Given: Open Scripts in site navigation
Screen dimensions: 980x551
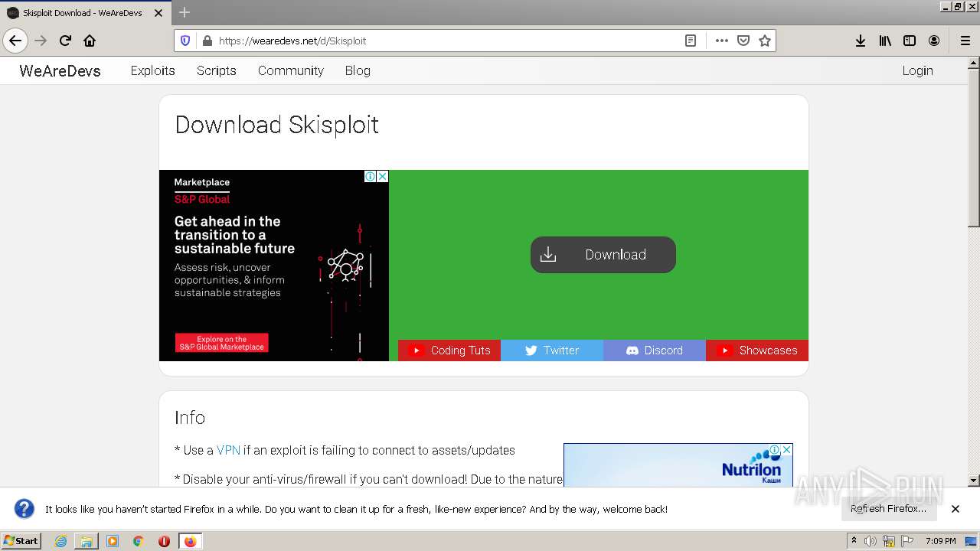Looking at the screenshot, I should [x=216, y=70].
